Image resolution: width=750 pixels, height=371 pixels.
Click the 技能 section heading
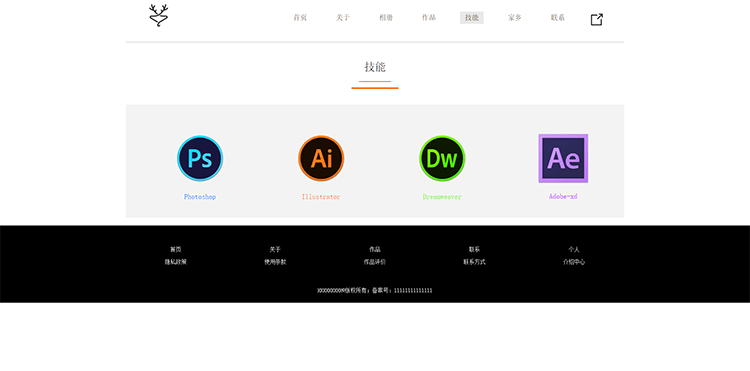pos(375,67)
